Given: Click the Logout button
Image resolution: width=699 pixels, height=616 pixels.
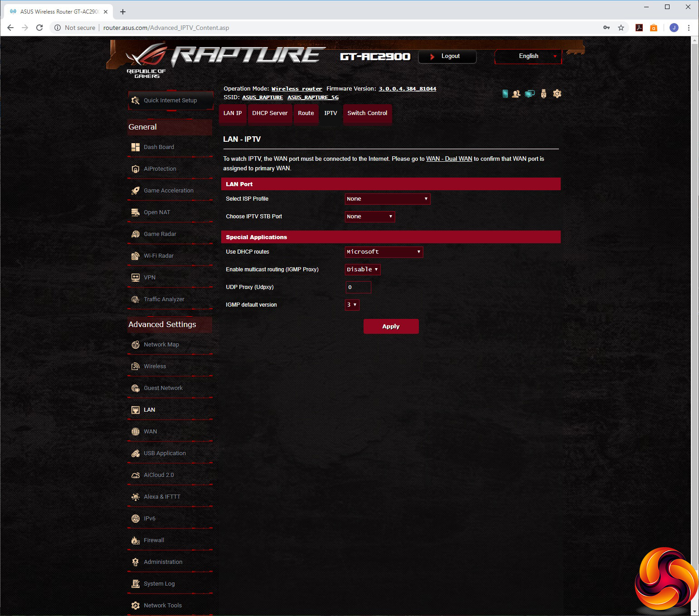Looking at the screenshot, I should click(x=447, y=56).
